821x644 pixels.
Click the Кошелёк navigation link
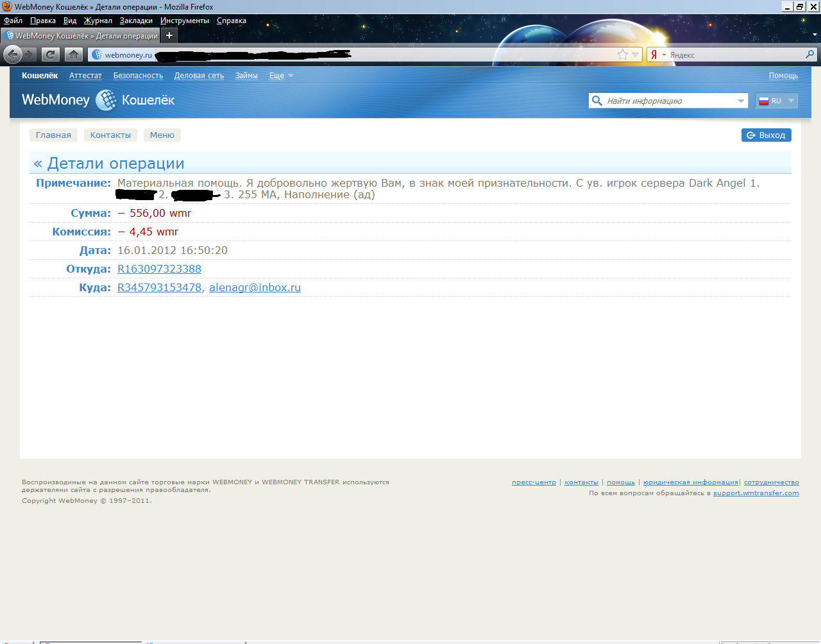40,76
